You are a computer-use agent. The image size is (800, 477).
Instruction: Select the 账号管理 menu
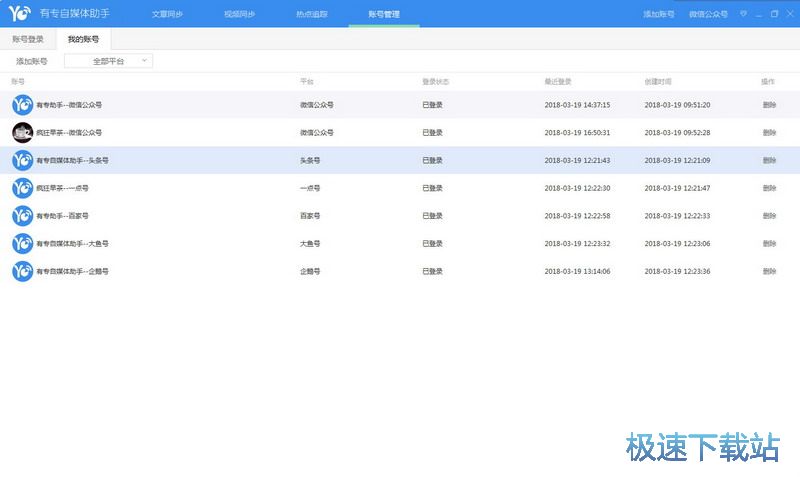(x=384, y=14)
